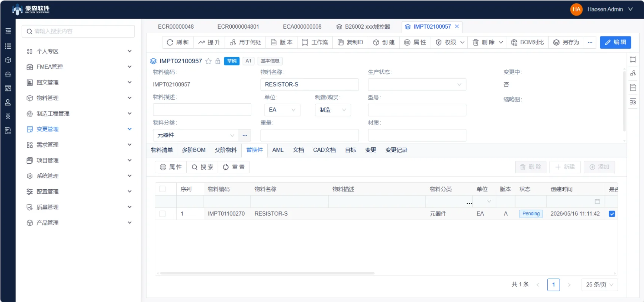Click the 工作流 workflow toolbar button
Image resolution: width=644 pixels, height=302 pixels.
[315, 42]
